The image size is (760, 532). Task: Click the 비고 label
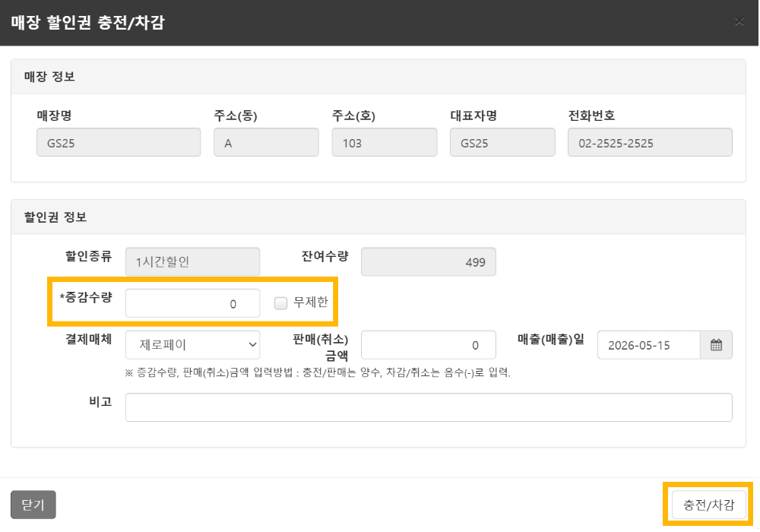101,402
